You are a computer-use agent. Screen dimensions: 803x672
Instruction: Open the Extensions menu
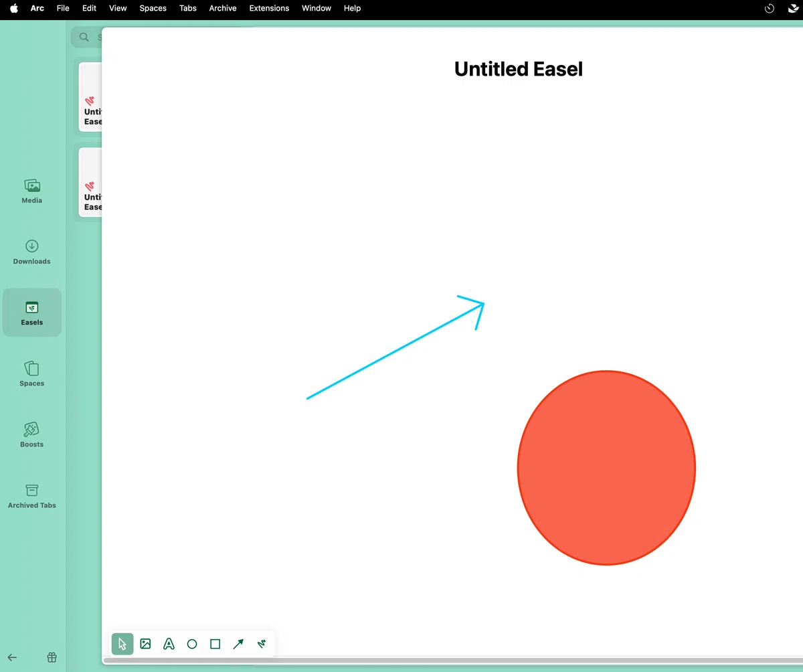point(269,8)
